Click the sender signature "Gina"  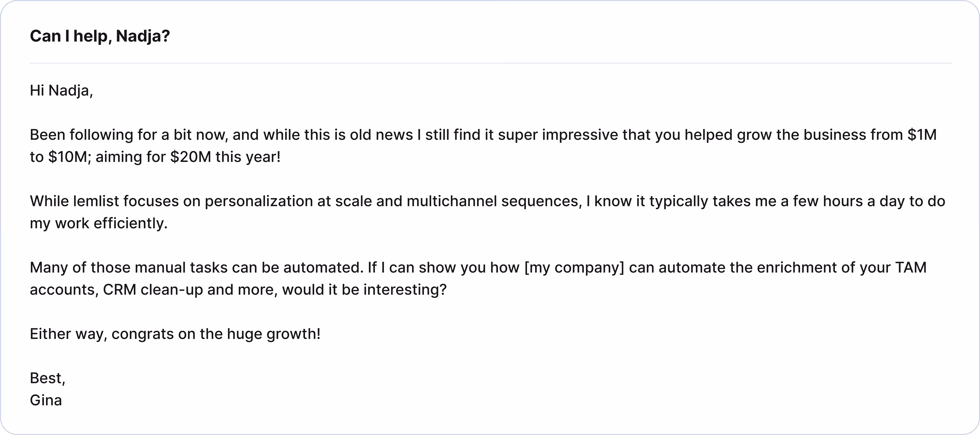(x=46, y=400)
